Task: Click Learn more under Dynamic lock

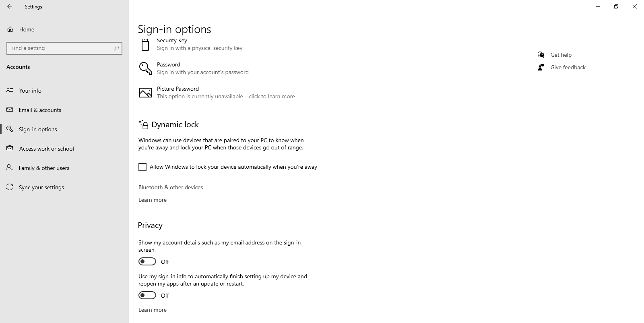Action: point(153,200)
